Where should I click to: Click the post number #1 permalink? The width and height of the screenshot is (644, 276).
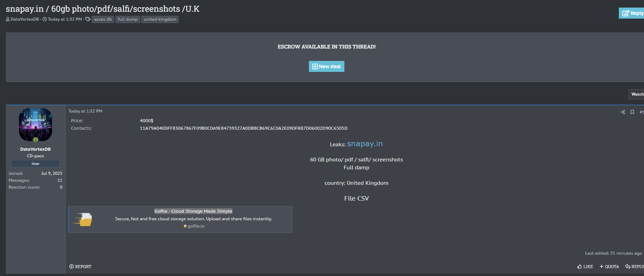point(641,112)
